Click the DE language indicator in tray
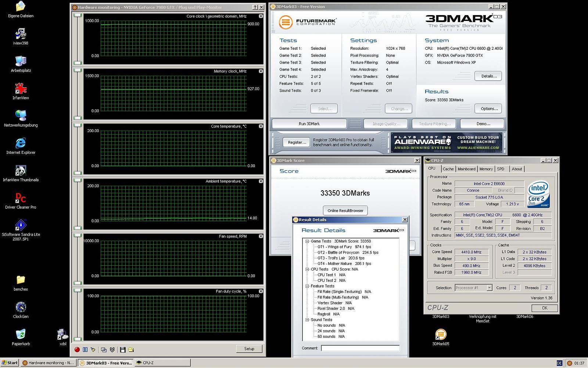588x368 pixels. (559, 363)
